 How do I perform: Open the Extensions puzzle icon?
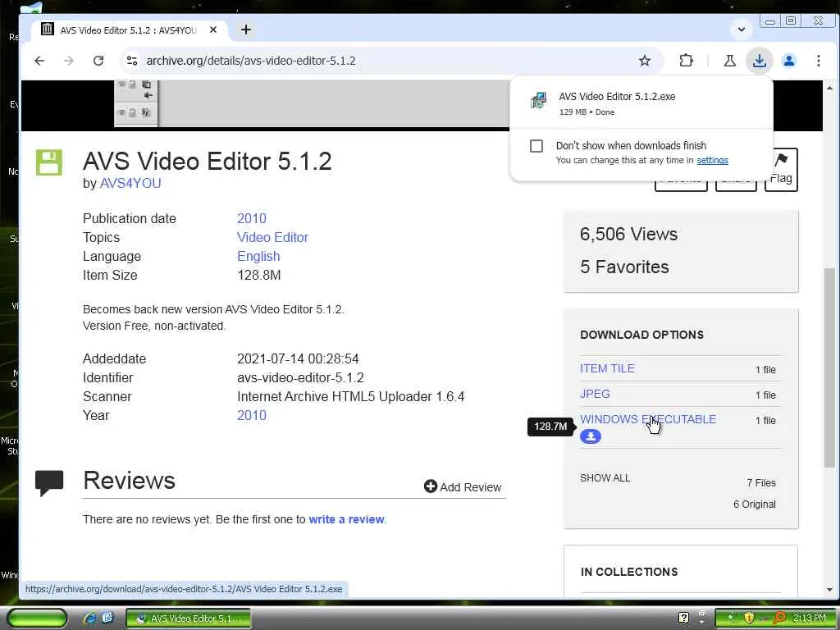(x=686, y=61)
